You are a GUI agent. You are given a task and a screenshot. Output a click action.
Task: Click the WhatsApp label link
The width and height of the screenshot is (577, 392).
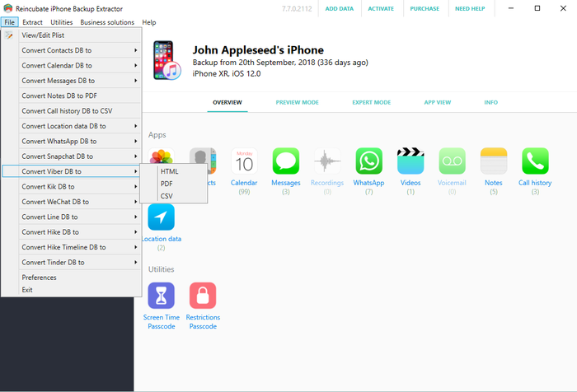[x=368, y=183]
